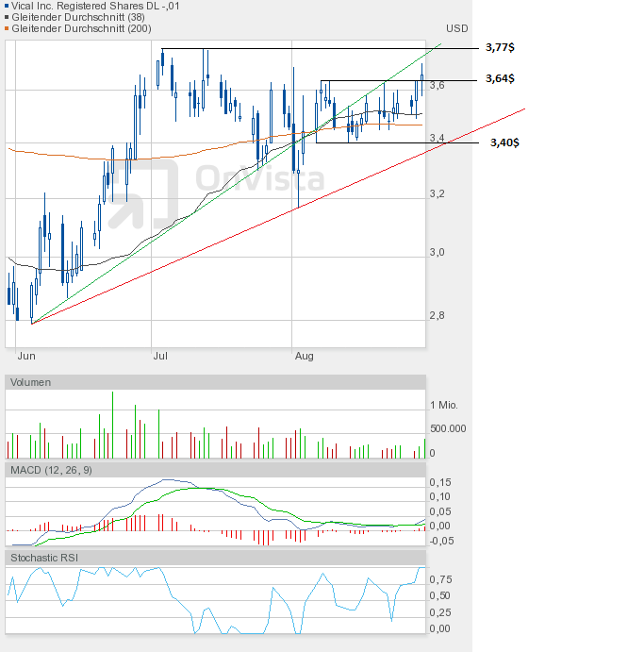Click the USD currency label
This screenshot has width=644, height=652.
click(457, 28)
